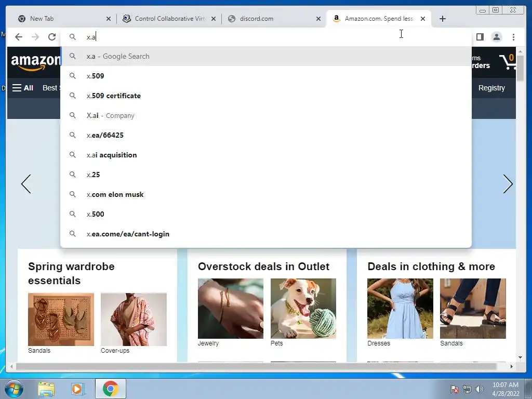Pick the 'x.com elon musk' suggestion
Image resolution: width=532 pixels, height=399 pixels.
[266, 194]
